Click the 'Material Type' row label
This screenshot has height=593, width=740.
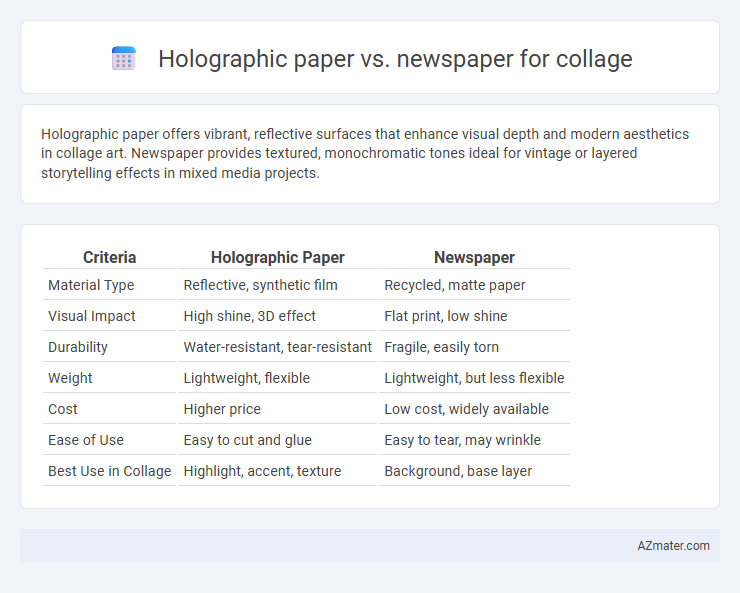coord(91,285)
